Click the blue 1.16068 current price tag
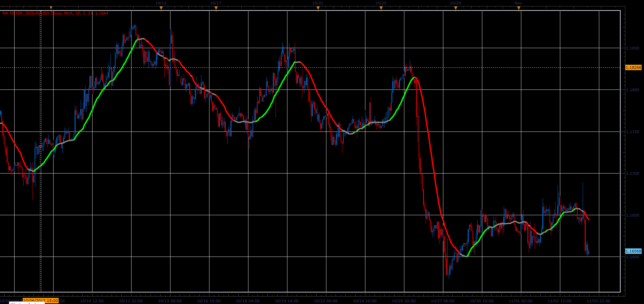The width and height of the screenshot is (644, 304). click(633, 251)
